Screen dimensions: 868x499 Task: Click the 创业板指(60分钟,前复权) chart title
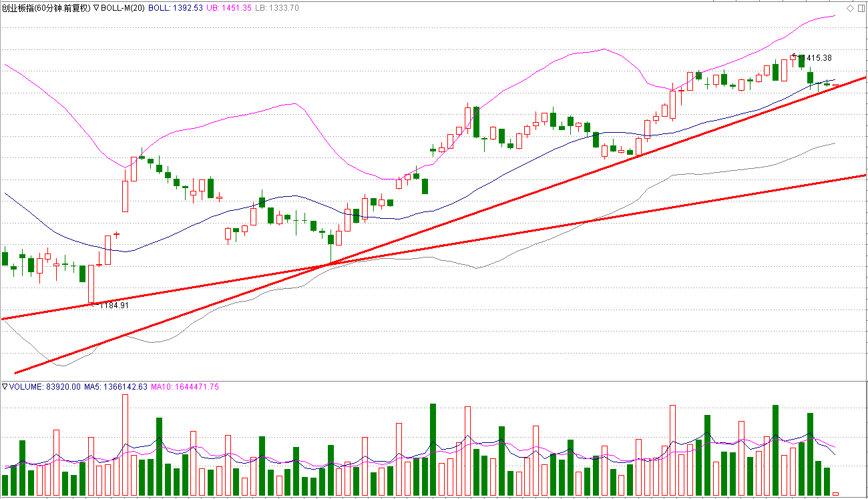click(x=46, y=8)
